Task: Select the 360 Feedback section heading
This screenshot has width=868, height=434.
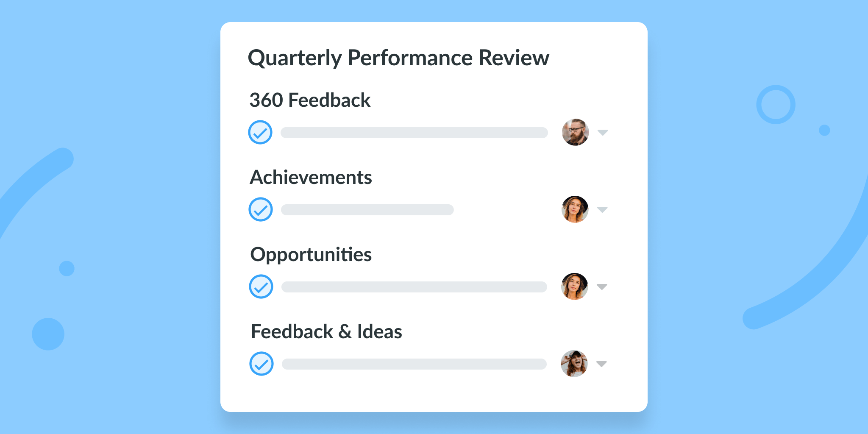Action: (x=310, y=100)
